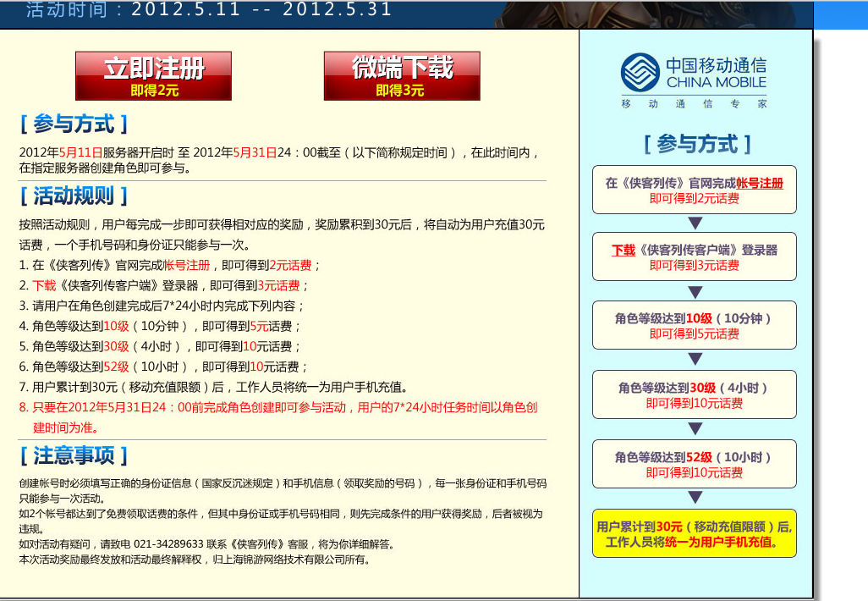Click rule 3 text about 7*24小时内完成
The image size is (868, 601).
point(161,306)
